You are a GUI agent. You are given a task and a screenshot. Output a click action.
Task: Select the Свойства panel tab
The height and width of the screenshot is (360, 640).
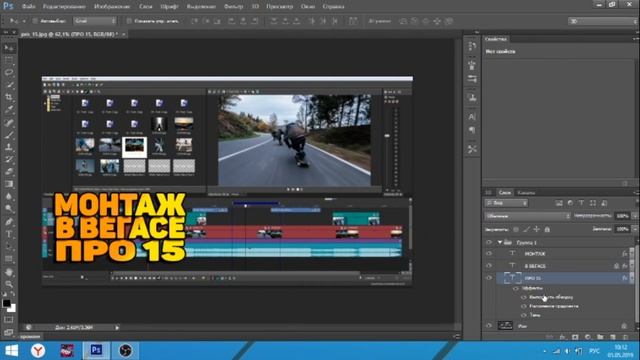(496, 39)
